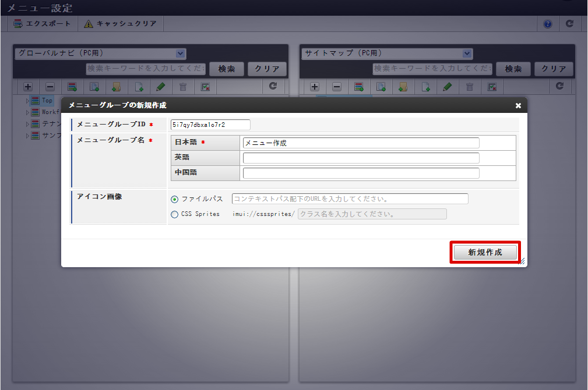
Task: Click the edit pencil in sitemap panel
Action: [x=448, y=87]
